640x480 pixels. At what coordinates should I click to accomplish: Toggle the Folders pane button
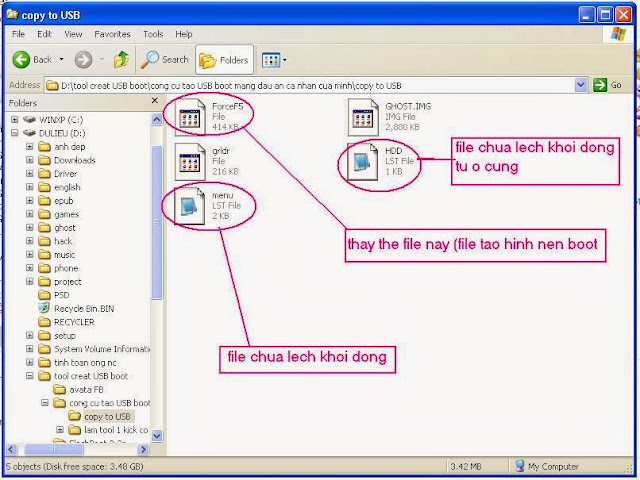pos(224,60)
